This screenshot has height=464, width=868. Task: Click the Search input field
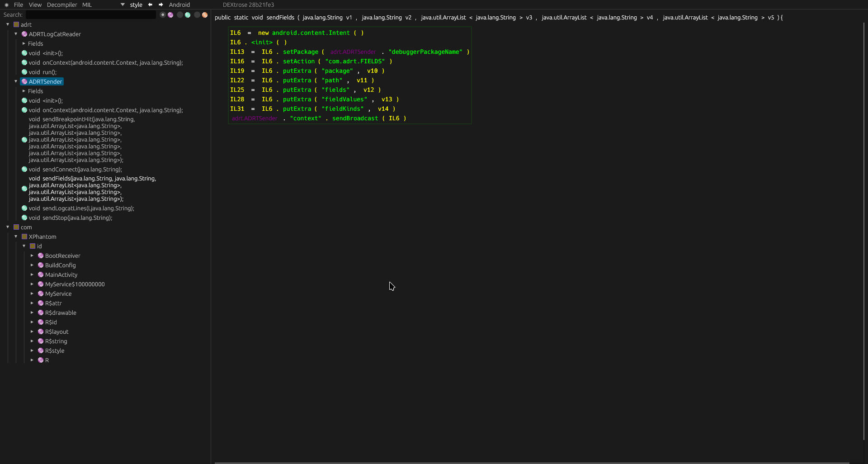90,15
